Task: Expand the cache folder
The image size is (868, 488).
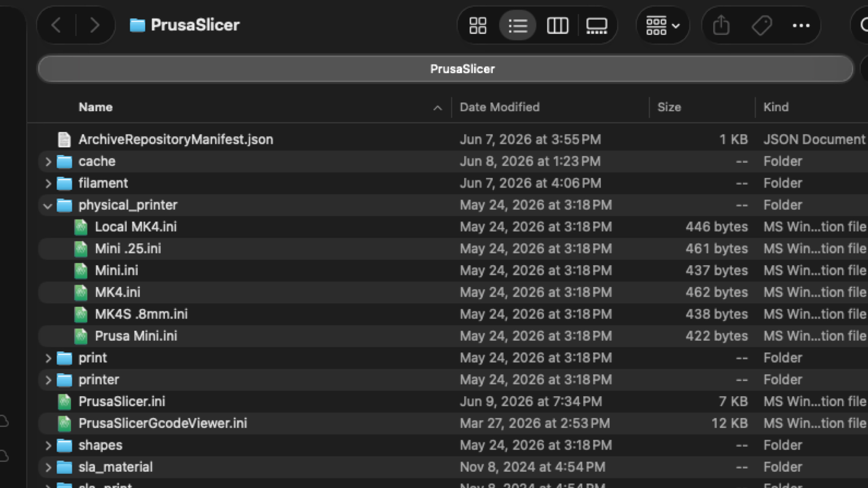Action: pyautogui.click(x=48, y=162)
